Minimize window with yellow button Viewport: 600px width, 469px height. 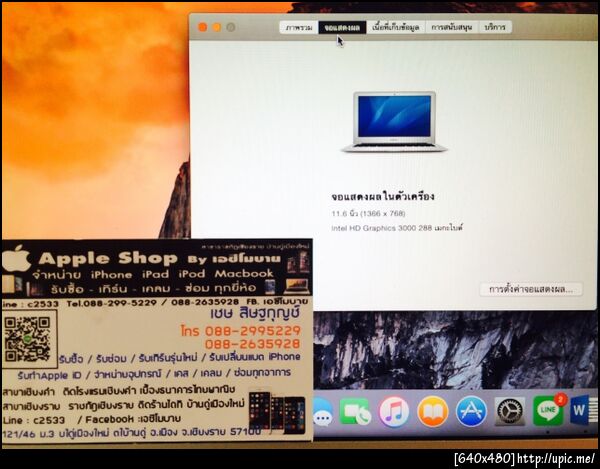click(217, 27)
